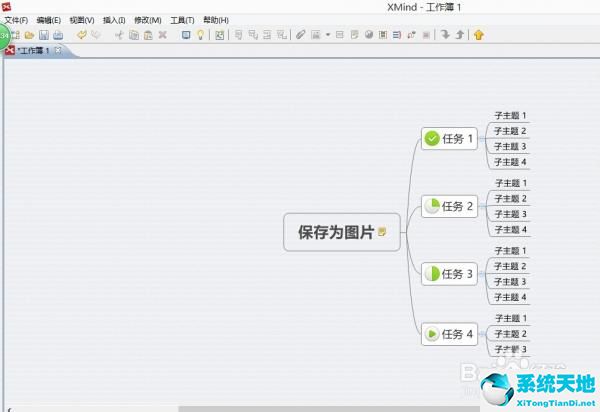Image resolution: width=600 pixels, height=412 pixels.
Task: Select the 任务 4 topic
Action: tap(449, 334)
